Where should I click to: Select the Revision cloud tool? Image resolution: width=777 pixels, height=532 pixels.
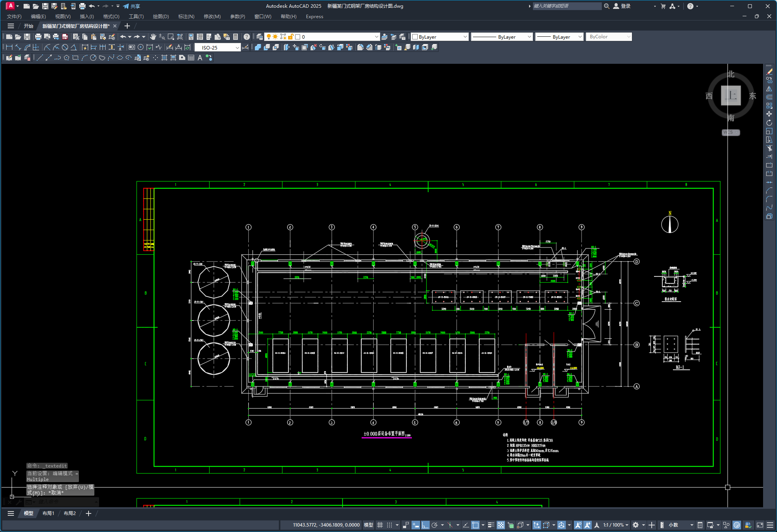tap(102, 58)
